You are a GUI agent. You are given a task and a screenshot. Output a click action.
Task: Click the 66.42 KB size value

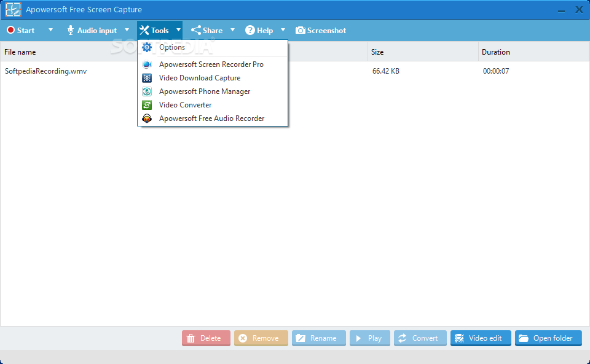(386, 71)
